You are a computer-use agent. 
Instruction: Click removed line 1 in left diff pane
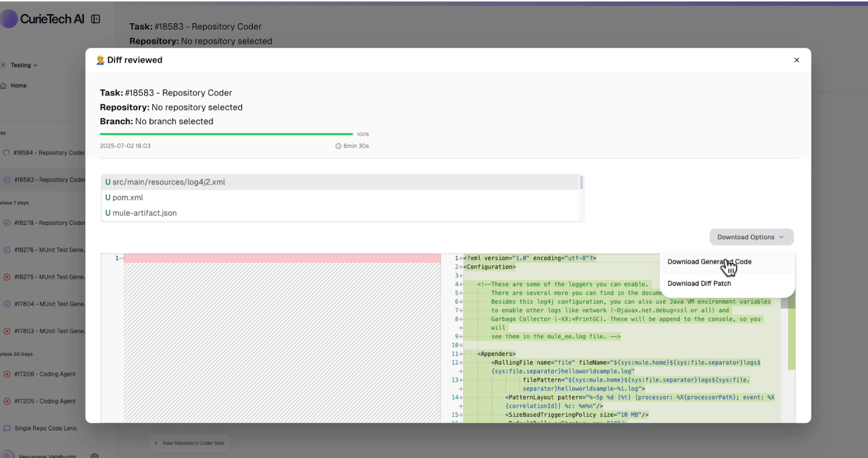[282, 259]
